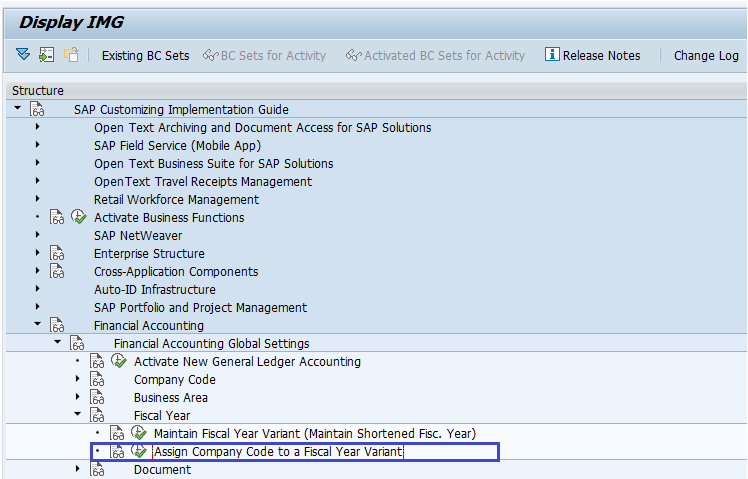
Task: Open documentation icon for Maintain Fiscal Year Variant
Action: [x=117, y=434]
